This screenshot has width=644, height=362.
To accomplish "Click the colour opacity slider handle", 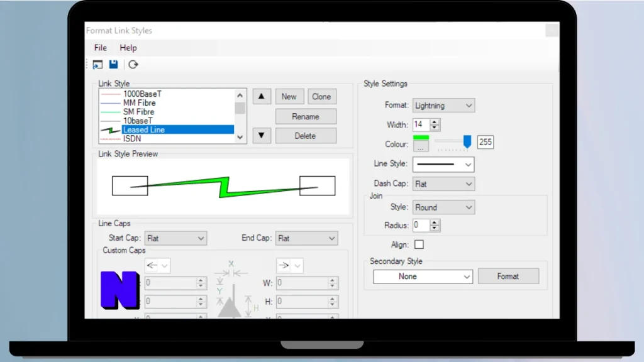I will click(x=467, y=141).
